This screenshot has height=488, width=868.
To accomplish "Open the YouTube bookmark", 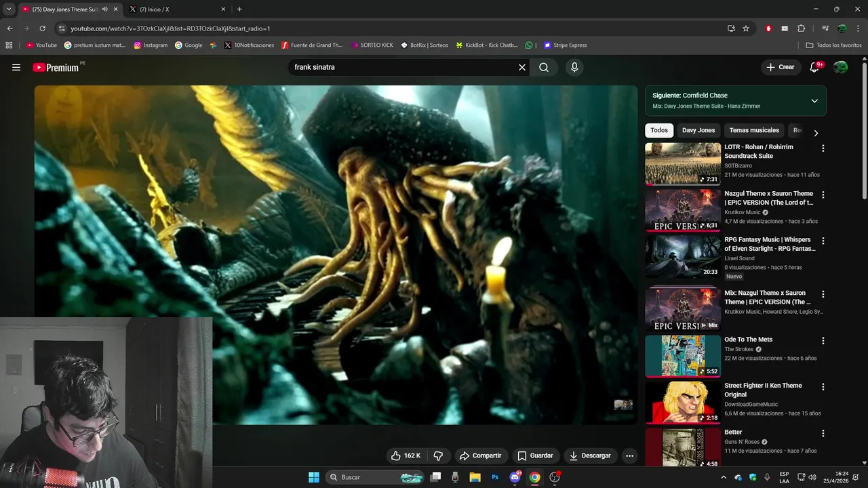I will click(41, 45).
